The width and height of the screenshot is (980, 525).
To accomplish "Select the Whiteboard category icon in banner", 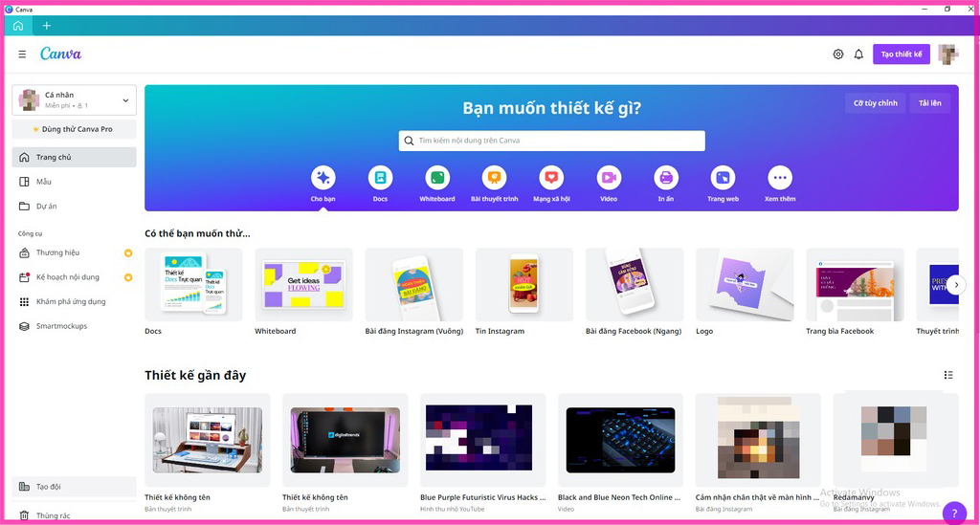I will [x=437, y=178].
